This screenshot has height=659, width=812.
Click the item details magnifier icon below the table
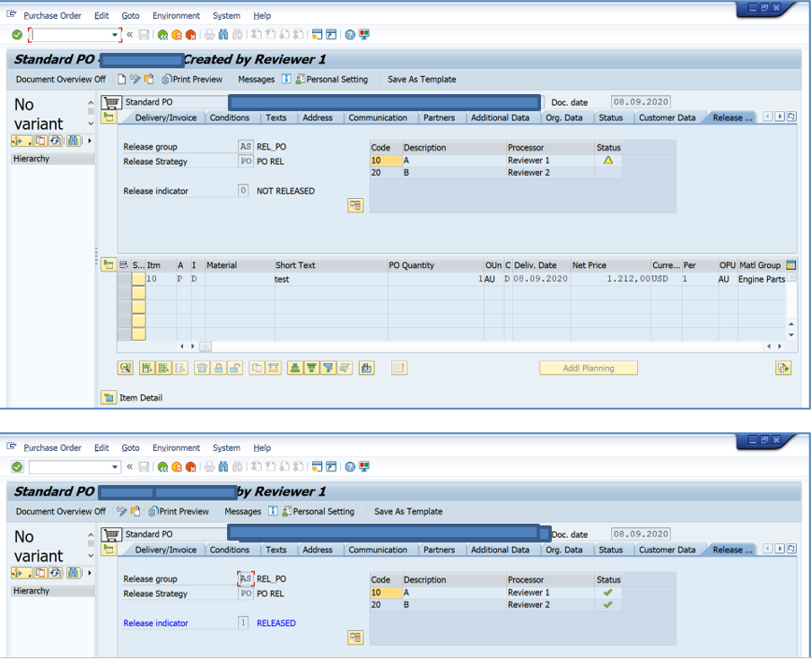[126, 369]
